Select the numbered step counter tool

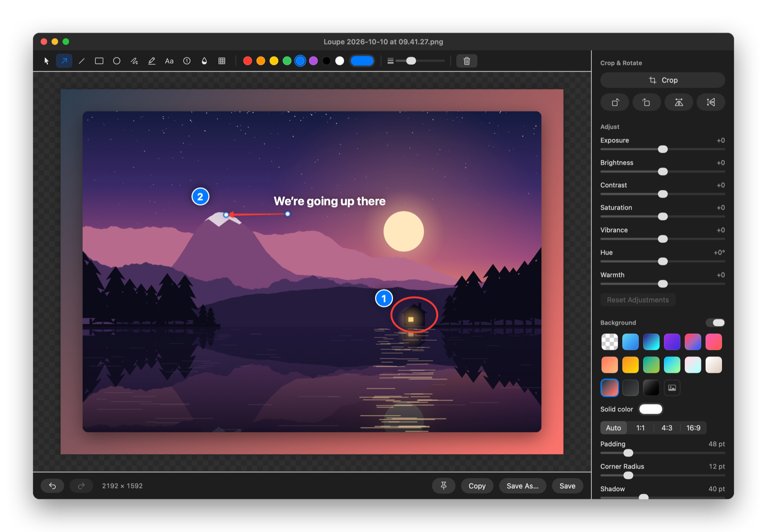click(x=187, y=61)
